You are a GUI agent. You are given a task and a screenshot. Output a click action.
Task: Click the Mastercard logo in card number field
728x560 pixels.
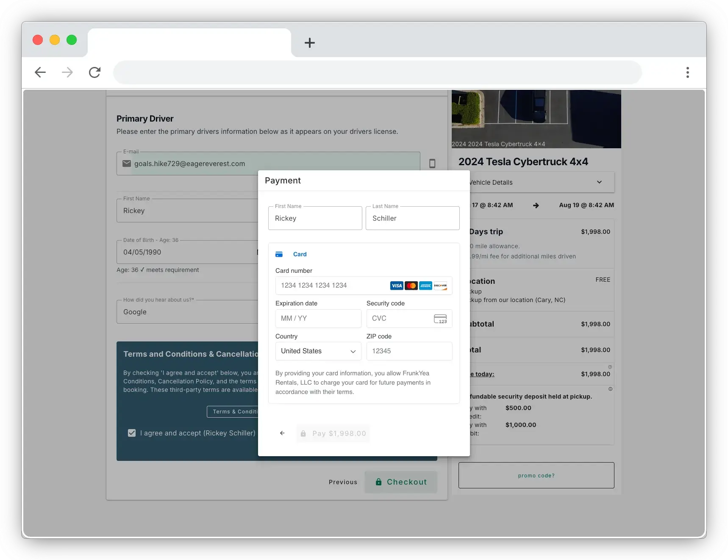(411, 286)
